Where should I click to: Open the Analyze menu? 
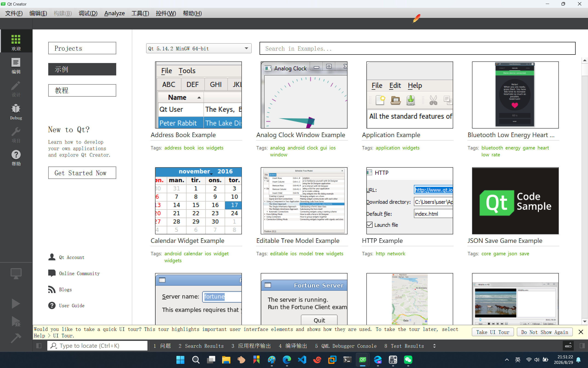click(x=114, y=13)
